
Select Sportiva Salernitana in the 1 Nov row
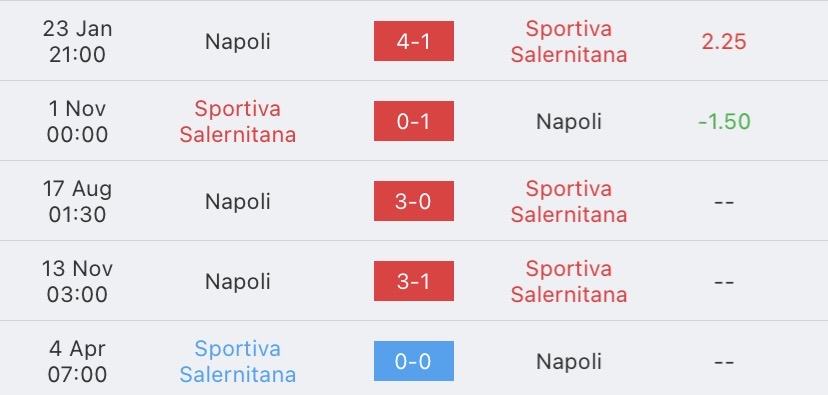238,121
